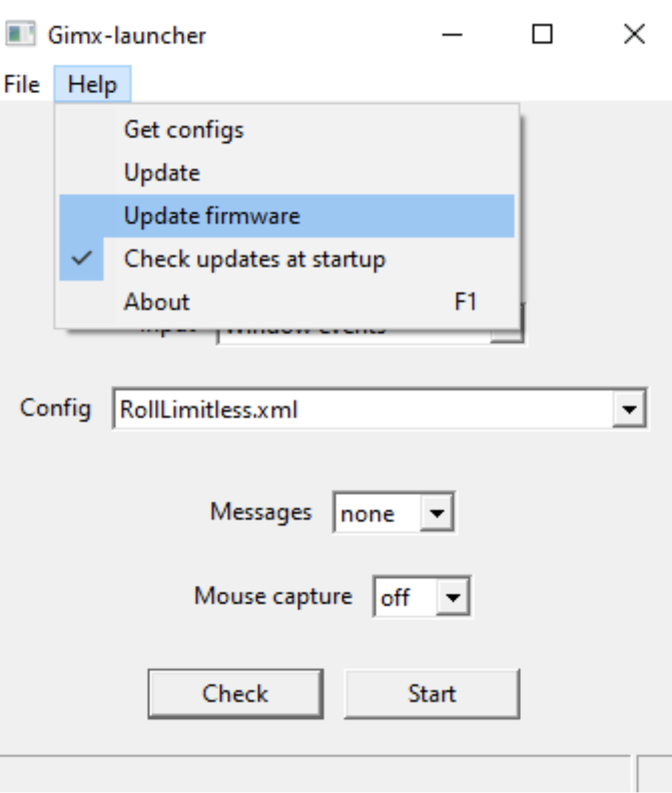Click the Gimx-launcher title bar text
The width and height of the screenshot is (672, 793).
127,35
